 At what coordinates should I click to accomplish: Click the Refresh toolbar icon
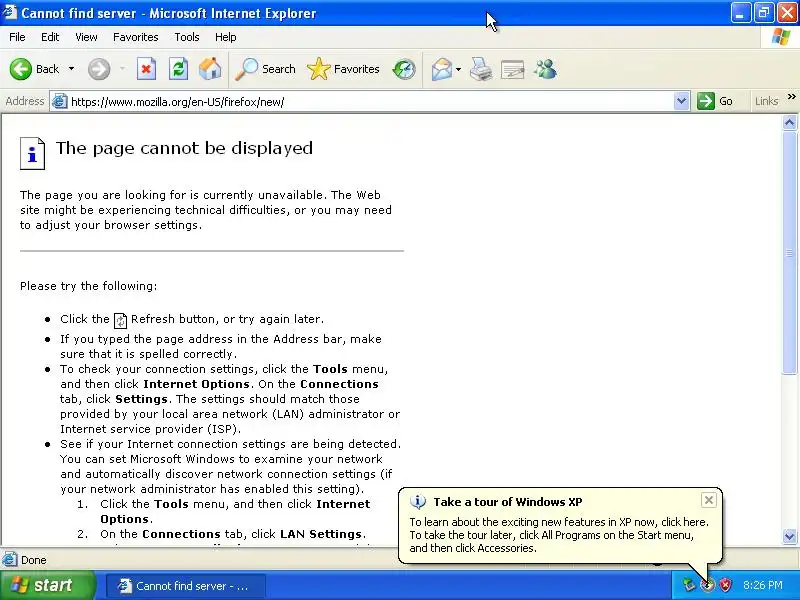pyautogui.click(x=179, y=69)
